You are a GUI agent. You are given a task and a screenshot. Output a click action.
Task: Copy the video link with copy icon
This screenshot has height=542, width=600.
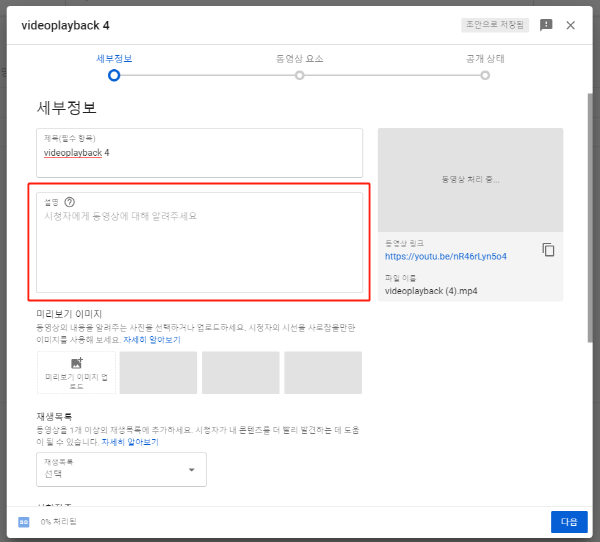pyautogui.click(x=548, y=250)
